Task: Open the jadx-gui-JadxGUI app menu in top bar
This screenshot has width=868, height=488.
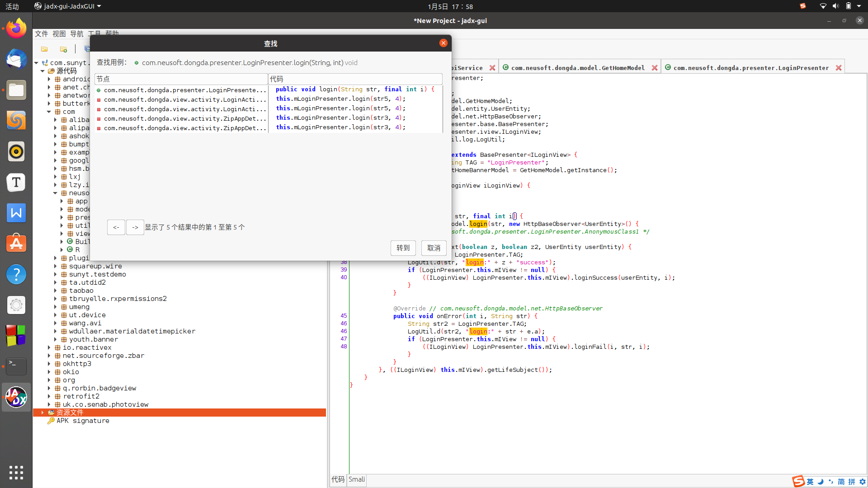Action: (68, 6)
